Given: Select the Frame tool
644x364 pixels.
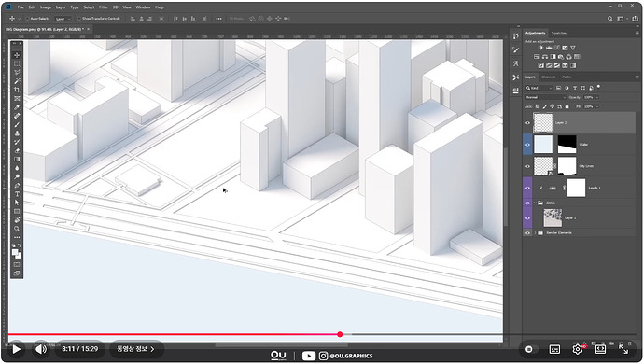Looking at the screenshot, I should [17, 99].
